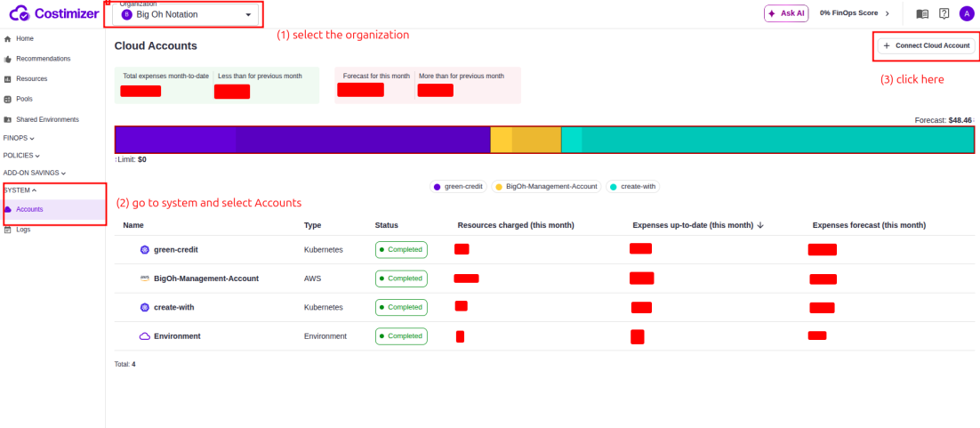Expand the FINOPS sidebar section

point(19,138)
